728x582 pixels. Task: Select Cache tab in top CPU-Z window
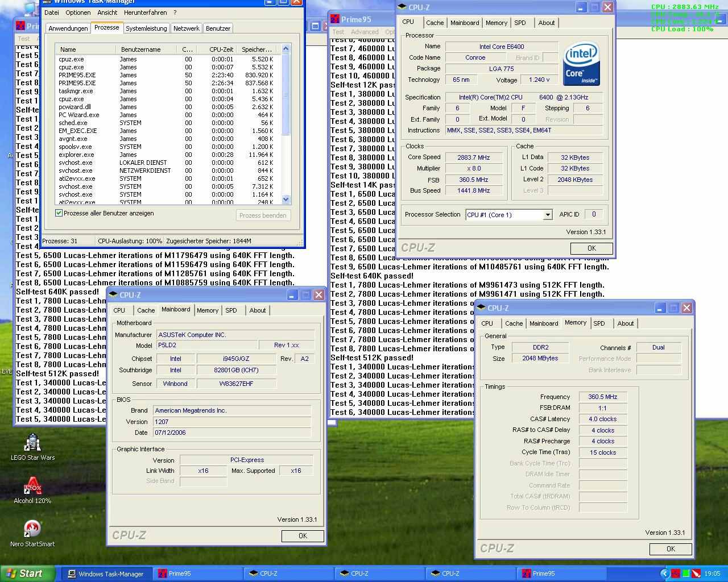coord(435,23)
